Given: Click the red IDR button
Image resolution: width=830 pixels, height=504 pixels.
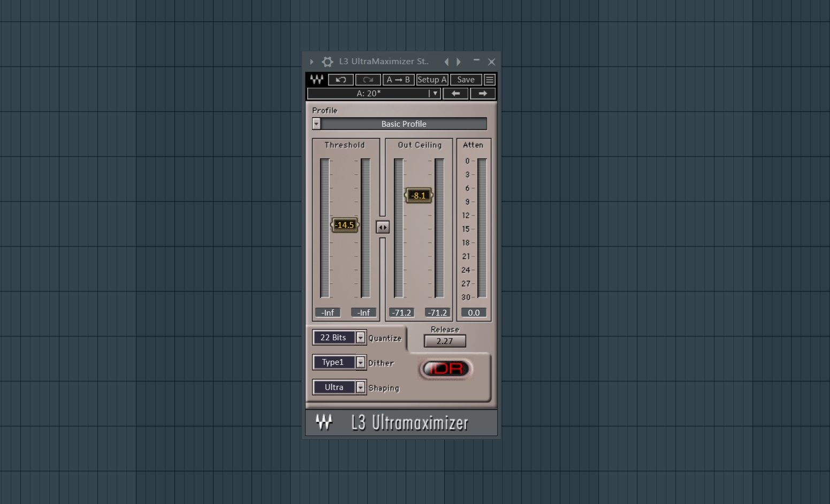Looking at the screenshot, I should (446, 369).
